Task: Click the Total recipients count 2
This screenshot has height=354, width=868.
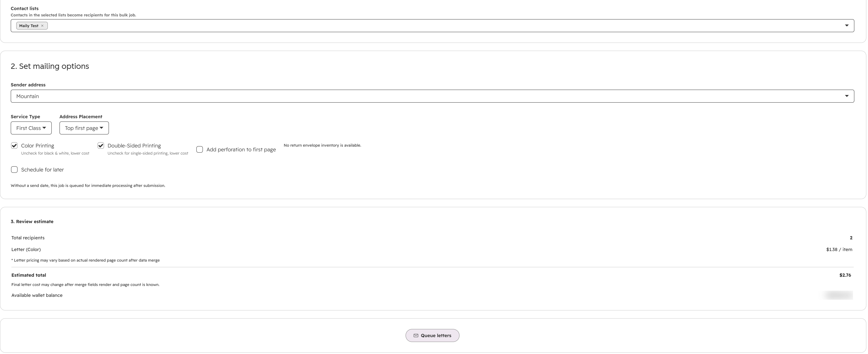Action: point(851,238)
